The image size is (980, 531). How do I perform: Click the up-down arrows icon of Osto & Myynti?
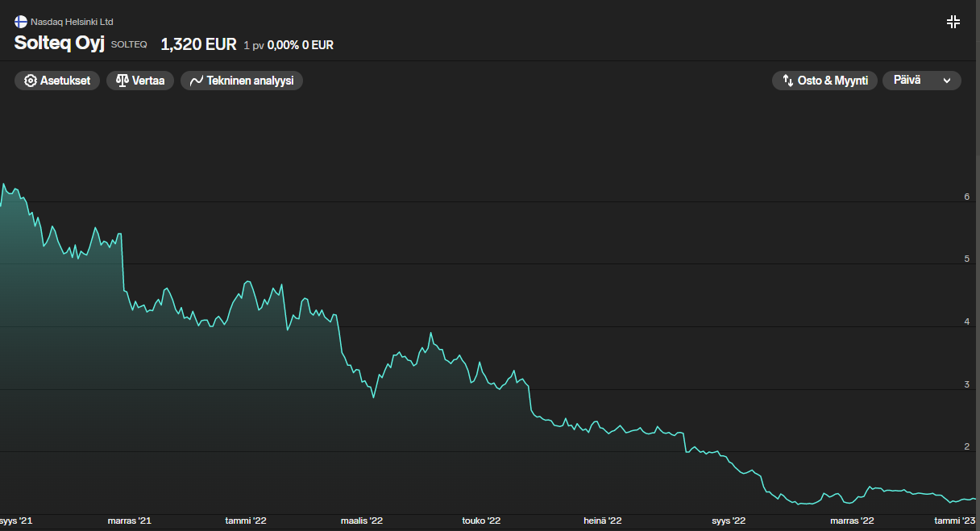click(787, 81)
